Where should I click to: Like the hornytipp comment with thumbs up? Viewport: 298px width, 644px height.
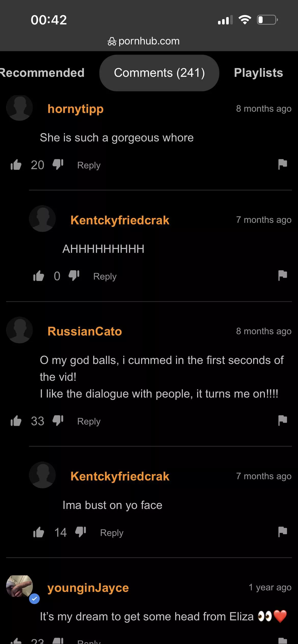click(x=16, y=165)
